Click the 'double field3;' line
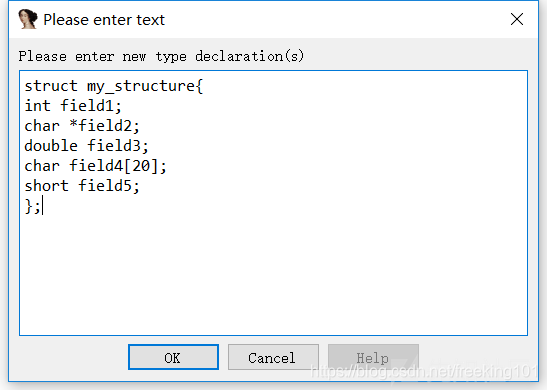 [x=87, y=146]
